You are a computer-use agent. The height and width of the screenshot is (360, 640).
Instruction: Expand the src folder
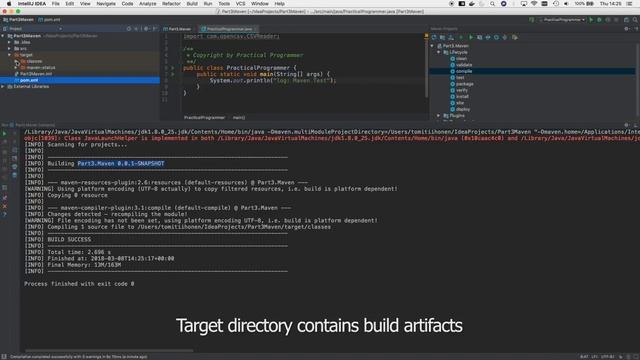9,49
